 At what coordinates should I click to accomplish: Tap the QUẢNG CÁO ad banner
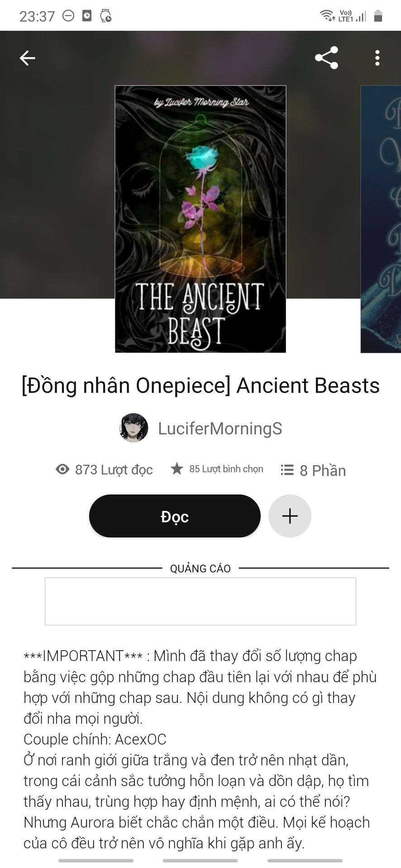click(200, 601)
